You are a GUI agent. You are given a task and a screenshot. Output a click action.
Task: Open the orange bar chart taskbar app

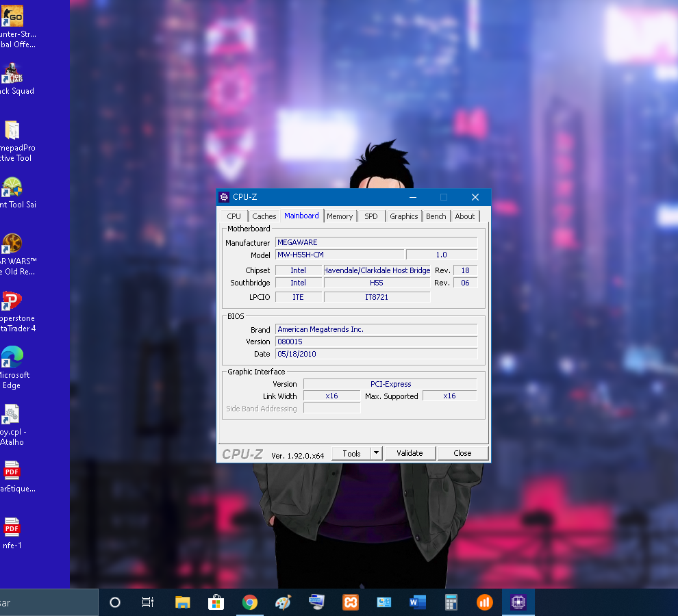(485, 602)
